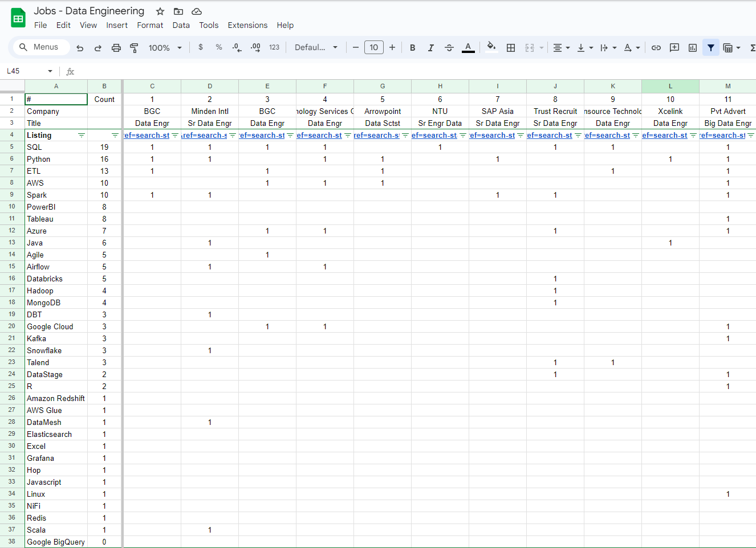The width and height of the screenshot is (756, 548).
Task: Toggle the filter button in toolbar
Action: (x=711, y=48)
